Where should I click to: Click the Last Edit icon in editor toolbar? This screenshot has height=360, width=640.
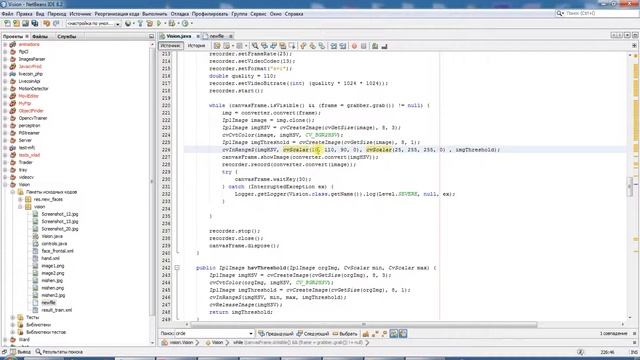click(217, 46)
